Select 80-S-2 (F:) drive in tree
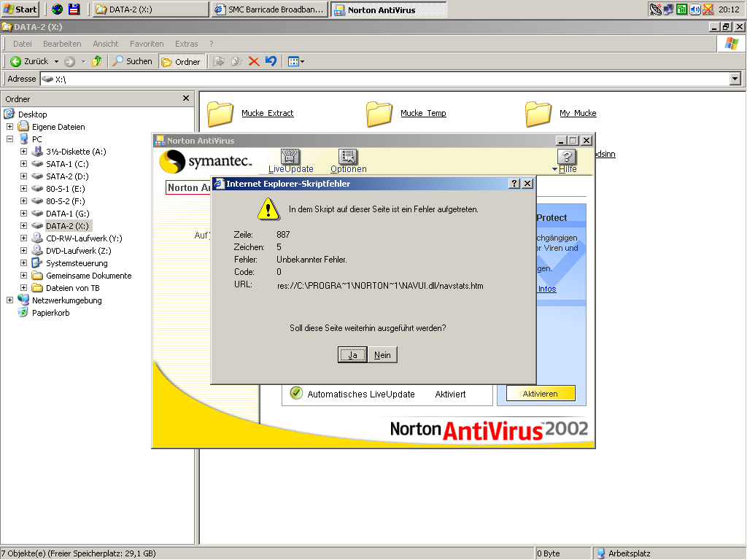Screen dimensions: 747x560 tap(65, 201)
